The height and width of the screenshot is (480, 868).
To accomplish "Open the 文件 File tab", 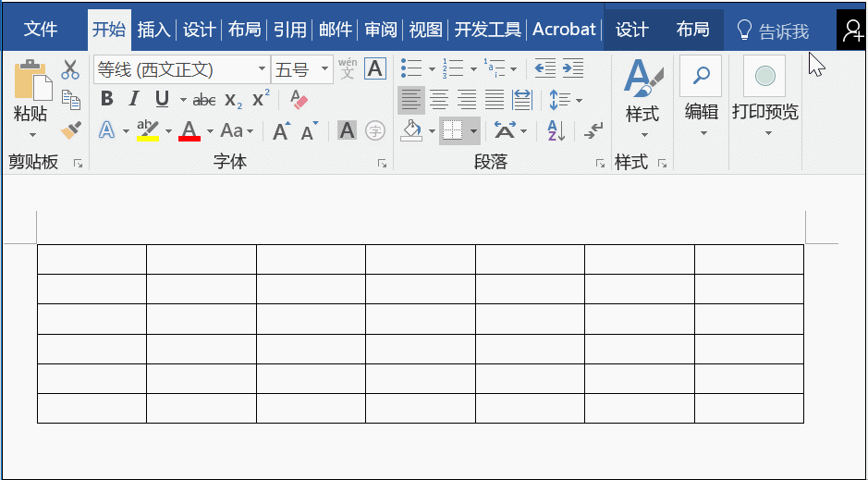I will [x=40, y=30].
